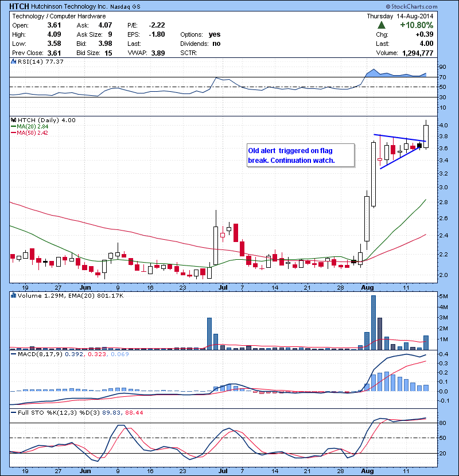This screenshot has width=459, height=476.
Task: Click the RSI indicator icon beside RSI(14)
Action: 13,61
